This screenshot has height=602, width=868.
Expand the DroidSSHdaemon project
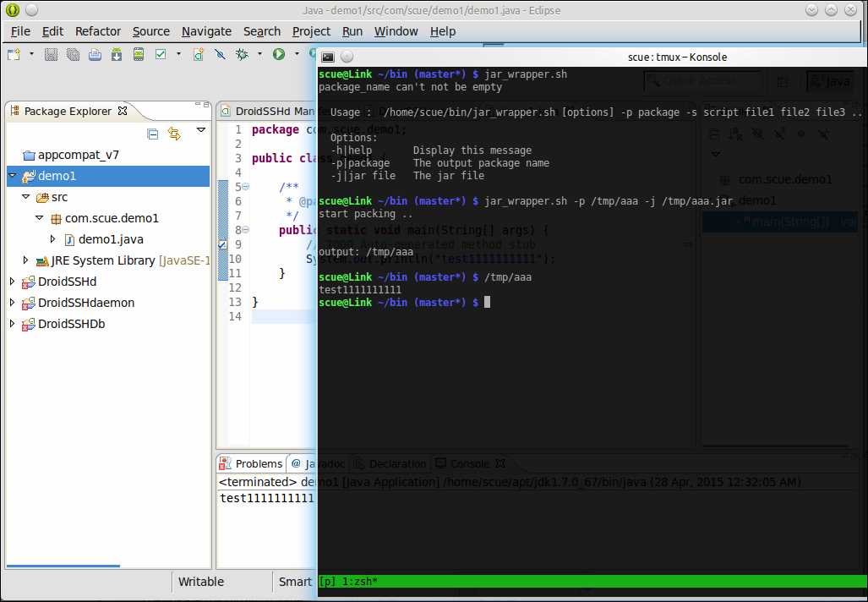pyautogui.click(x=12, y=303)
